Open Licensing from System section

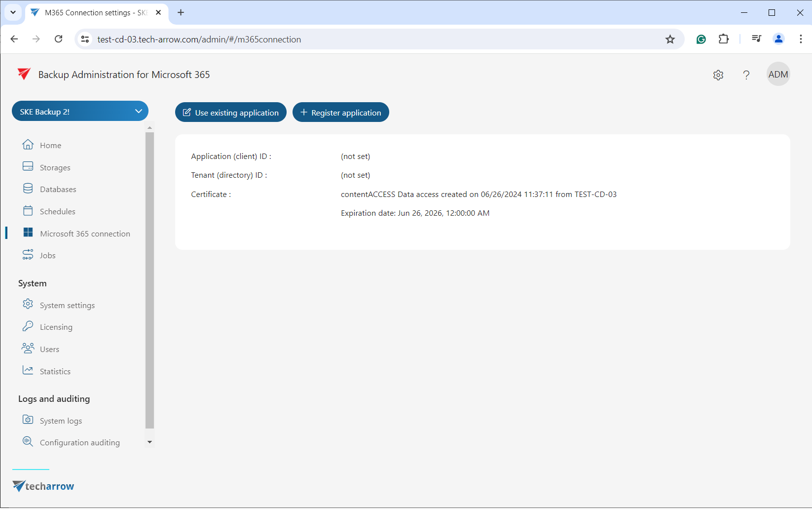56,327
